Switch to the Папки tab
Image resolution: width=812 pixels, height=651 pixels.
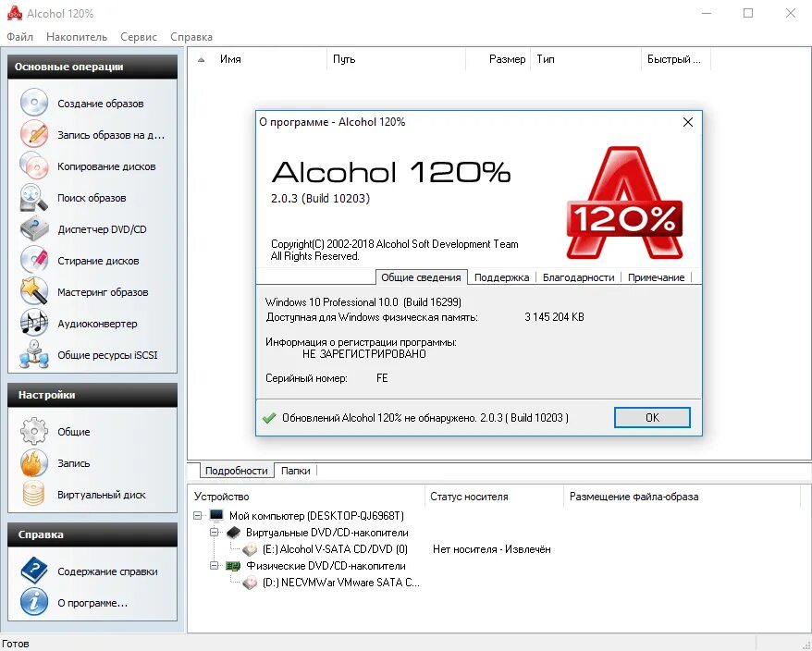pos(295,471)
